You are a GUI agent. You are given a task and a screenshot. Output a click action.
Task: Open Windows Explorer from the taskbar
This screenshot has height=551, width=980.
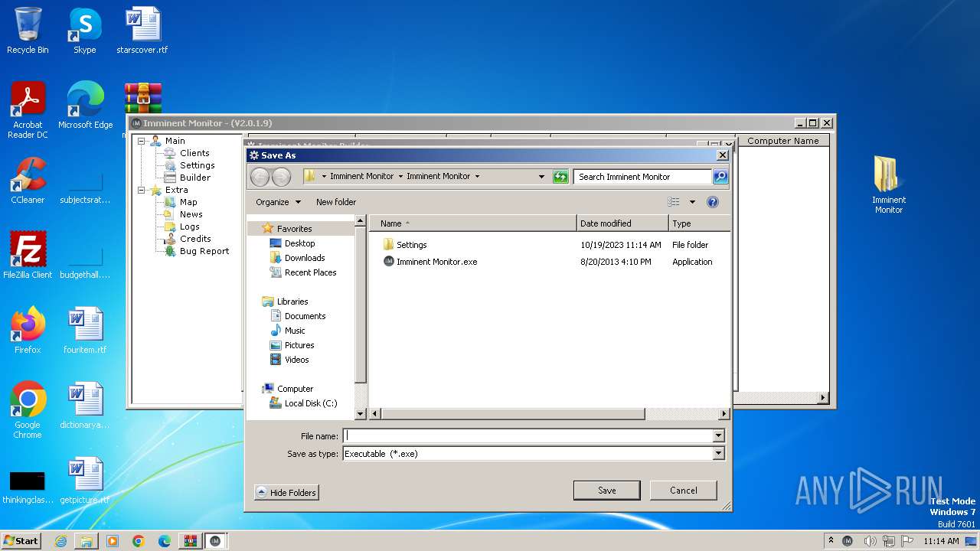87,541
